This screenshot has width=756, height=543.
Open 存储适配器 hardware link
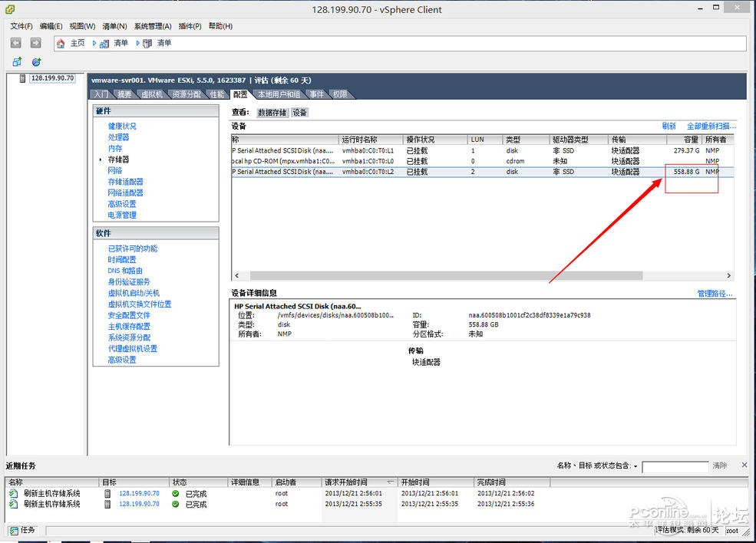click(125, 182)
